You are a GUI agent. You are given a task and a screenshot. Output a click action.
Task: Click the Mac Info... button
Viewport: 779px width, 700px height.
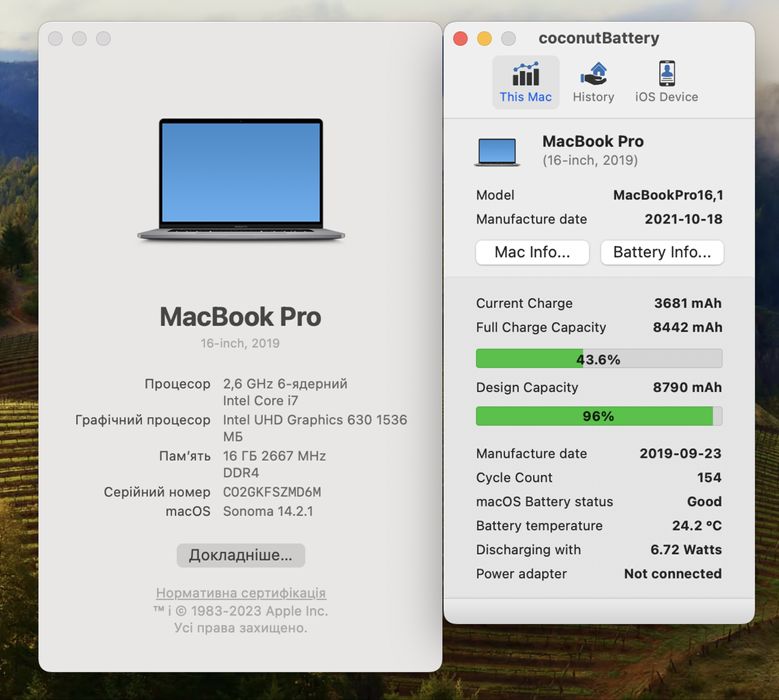pyautogui.click(x=532, y=252)
